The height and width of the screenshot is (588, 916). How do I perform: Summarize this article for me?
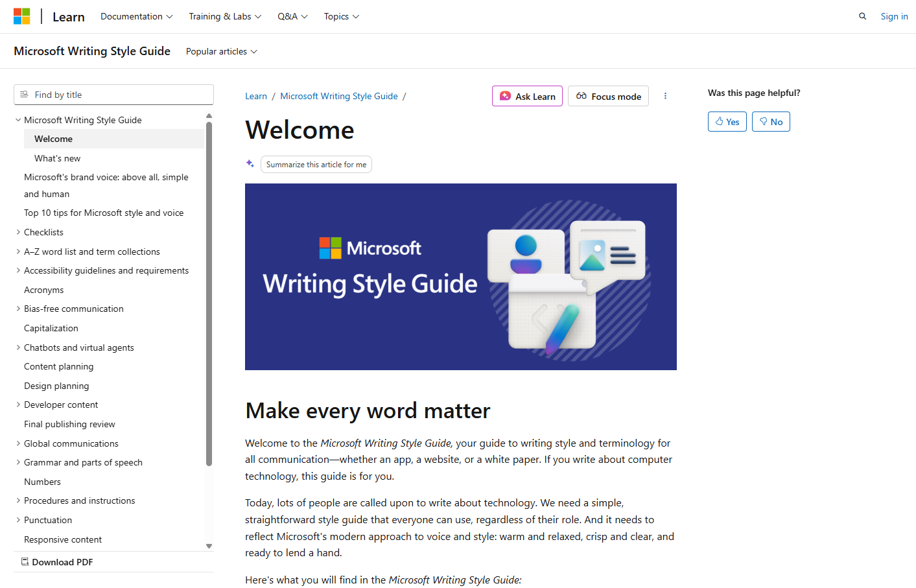[316, 165]
